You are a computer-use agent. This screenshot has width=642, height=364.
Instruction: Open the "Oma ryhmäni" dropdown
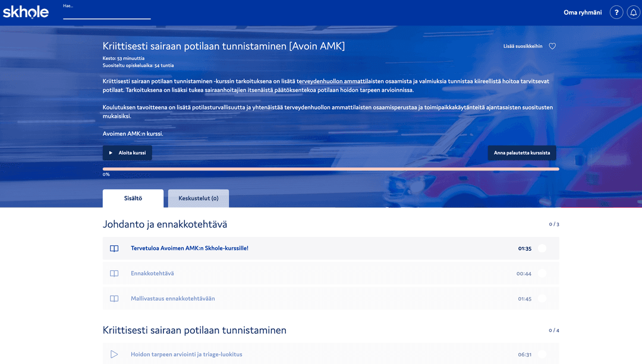583,12
